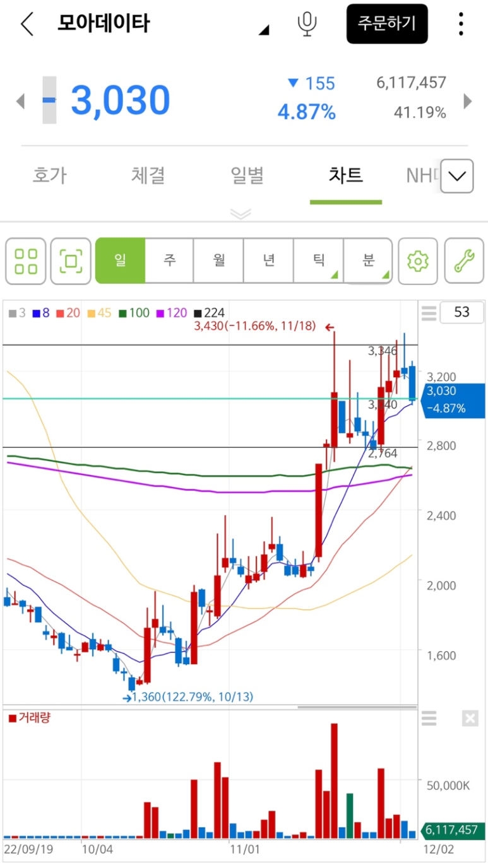Open price chart hamburger menu icon
The image size is (488, 868).
pos(429,312)
